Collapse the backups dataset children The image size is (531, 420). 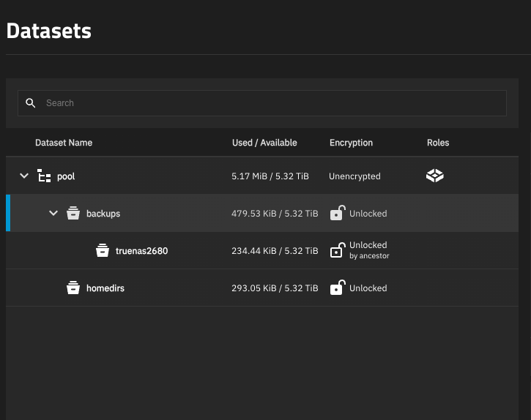(53, 213)
